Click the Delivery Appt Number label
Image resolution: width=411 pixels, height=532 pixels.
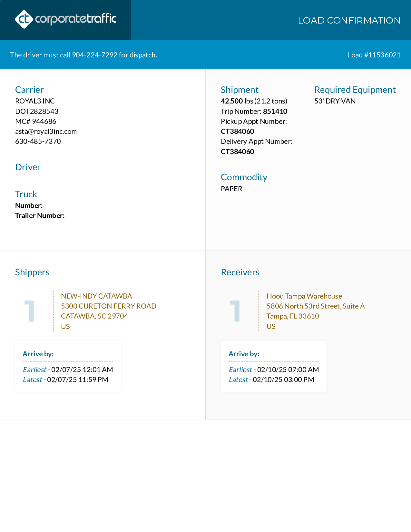pos(257,141)
